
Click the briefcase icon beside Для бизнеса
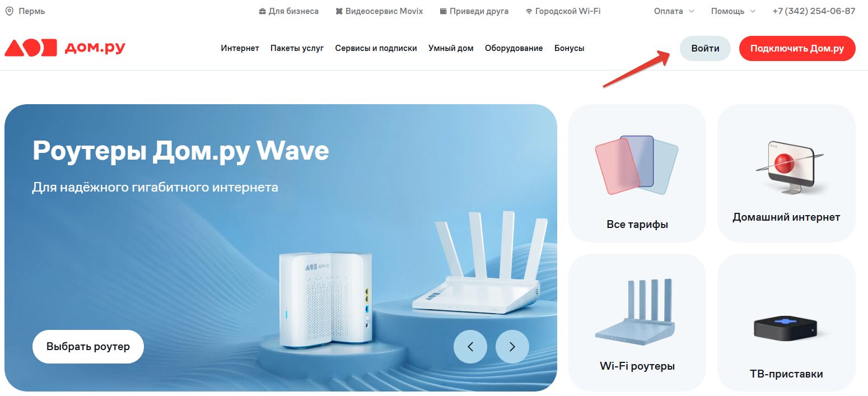tap(262, 11)
